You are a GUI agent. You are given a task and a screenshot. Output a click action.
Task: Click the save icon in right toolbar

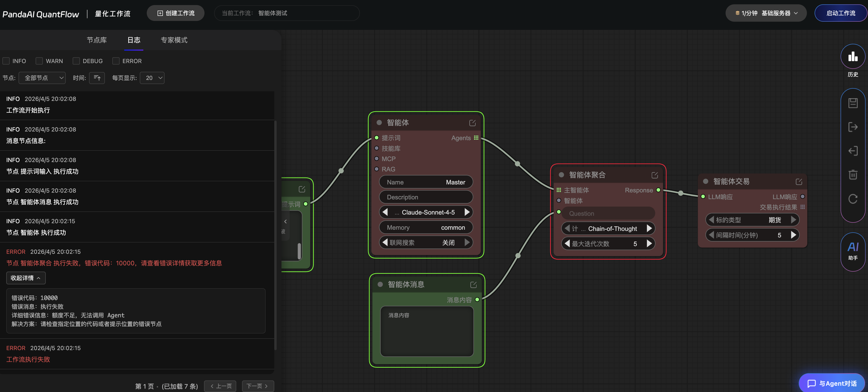853,103
